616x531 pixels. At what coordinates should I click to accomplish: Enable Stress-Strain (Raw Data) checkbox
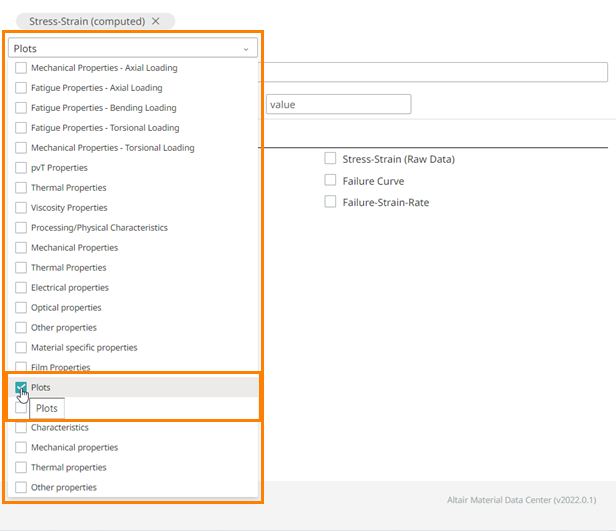pyautogui.click(x=330, y=159)
